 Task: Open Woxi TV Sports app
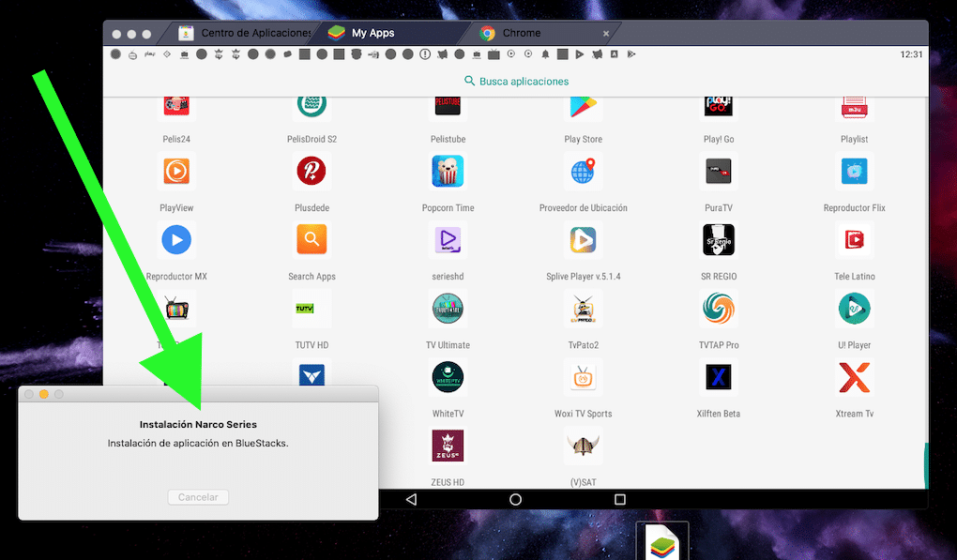point(583,377)
